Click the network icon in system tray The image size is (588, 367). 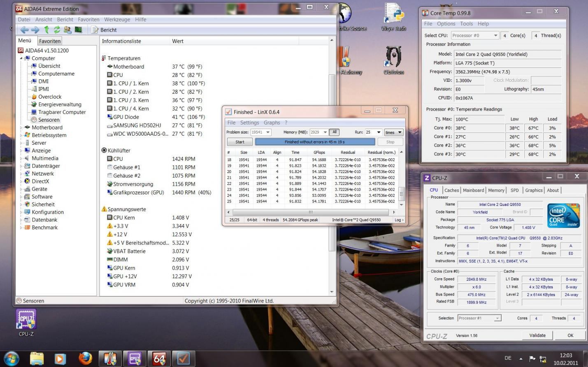click(x=543, y=359)
